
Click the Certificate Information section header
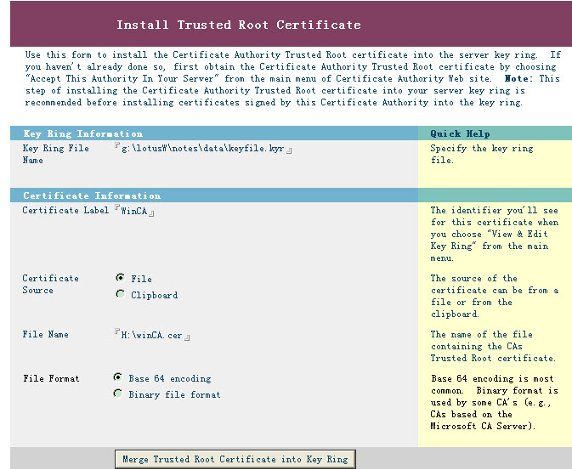tap(92, 196)
